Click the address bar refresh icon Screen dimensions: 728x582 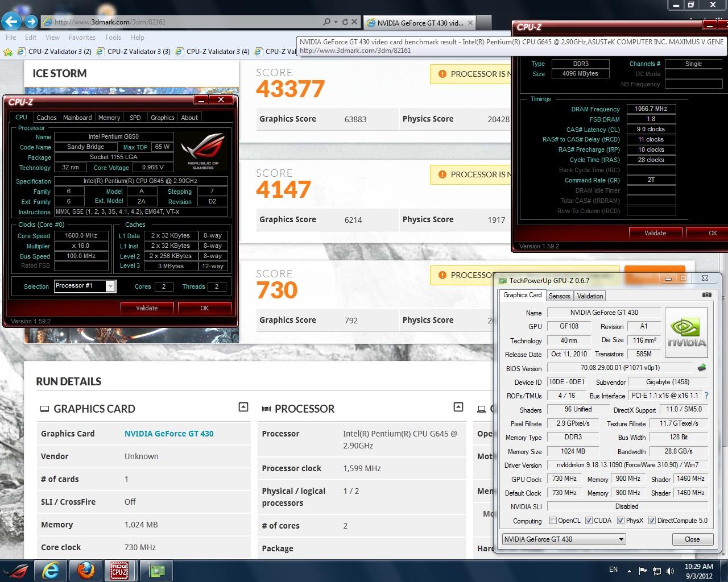pos(344,22)
